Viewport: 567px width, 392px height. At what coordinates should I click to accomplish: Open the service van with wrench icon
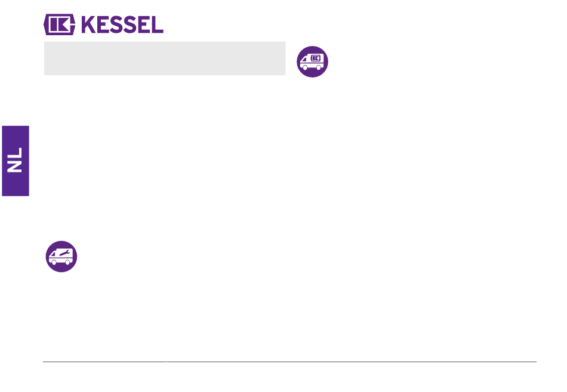61,257
